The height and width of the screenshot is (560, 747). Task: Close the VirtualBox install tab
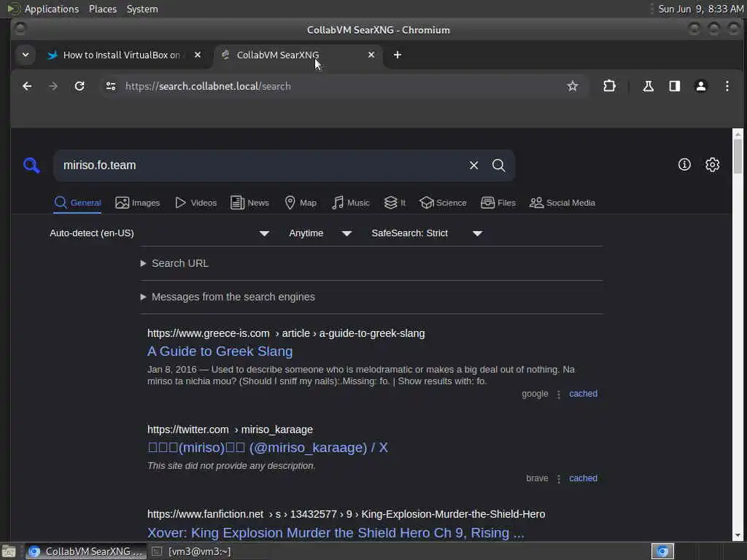click(x=198, y=55)
